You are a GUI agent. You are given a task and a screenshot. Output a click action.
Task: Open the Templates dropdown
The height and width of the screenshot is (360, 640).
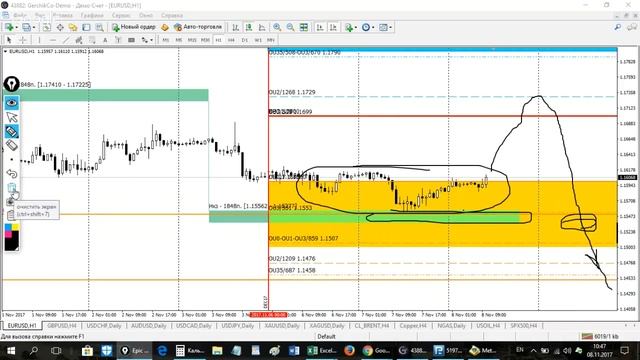[x=391, y=27]
